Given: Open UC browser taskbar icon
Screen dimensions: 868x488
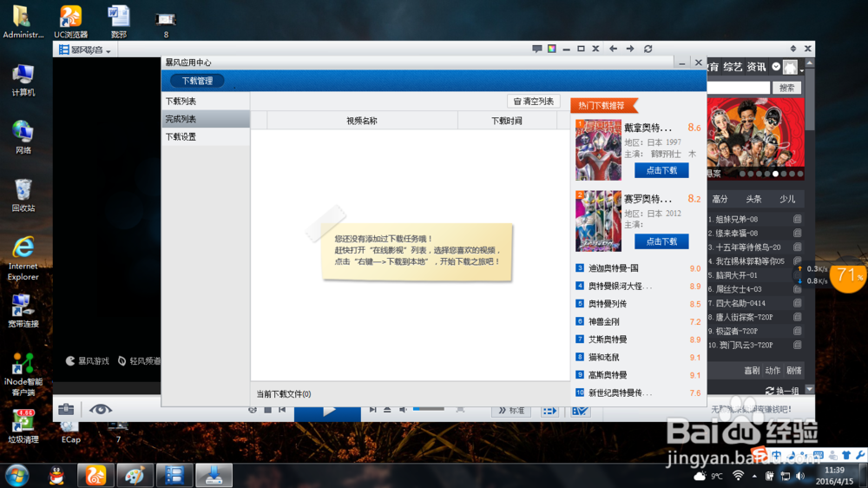Looking at the screenshot, I should (x=95, y=476).
